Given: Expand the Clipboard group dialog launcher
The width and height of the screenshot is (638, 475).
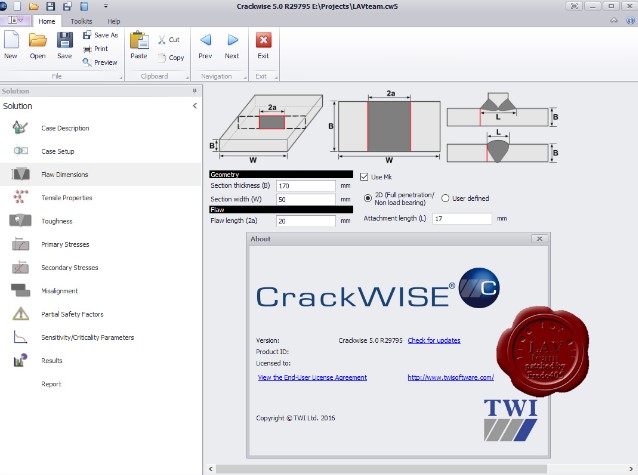Looking at the screenshot, I should pos(187,77).
